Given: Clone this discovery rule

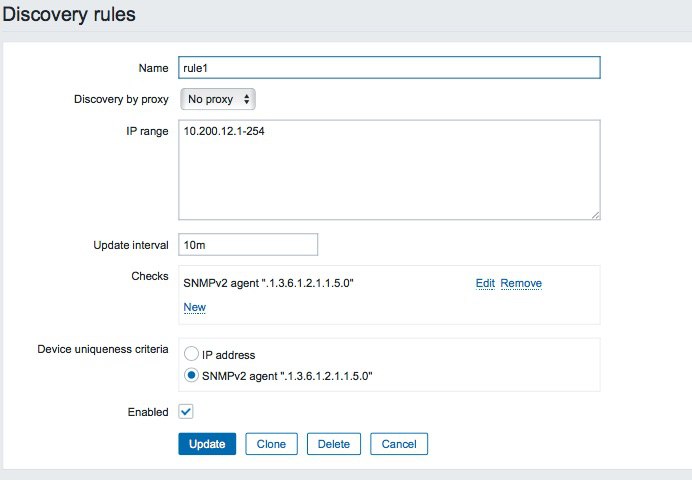Looking at the screenshot, I should pyautogui.click(x=271, y=444).
